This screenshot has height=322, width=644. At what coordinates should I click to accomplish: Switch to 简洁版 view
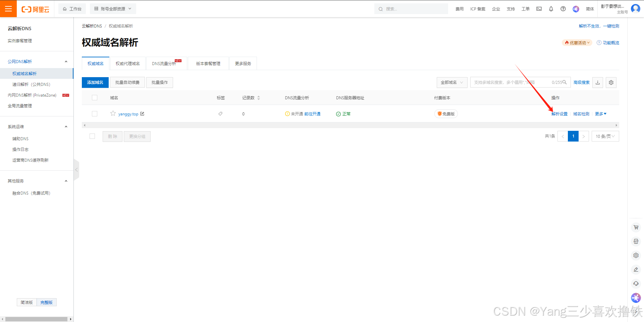(x=27, y=302)
